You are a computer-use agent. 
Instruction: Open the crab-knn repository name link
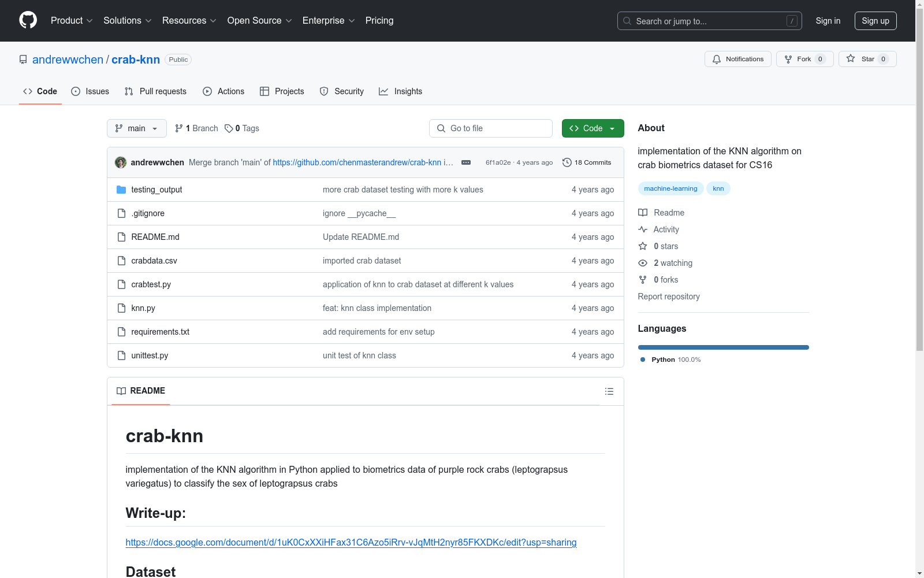point(136,60)
